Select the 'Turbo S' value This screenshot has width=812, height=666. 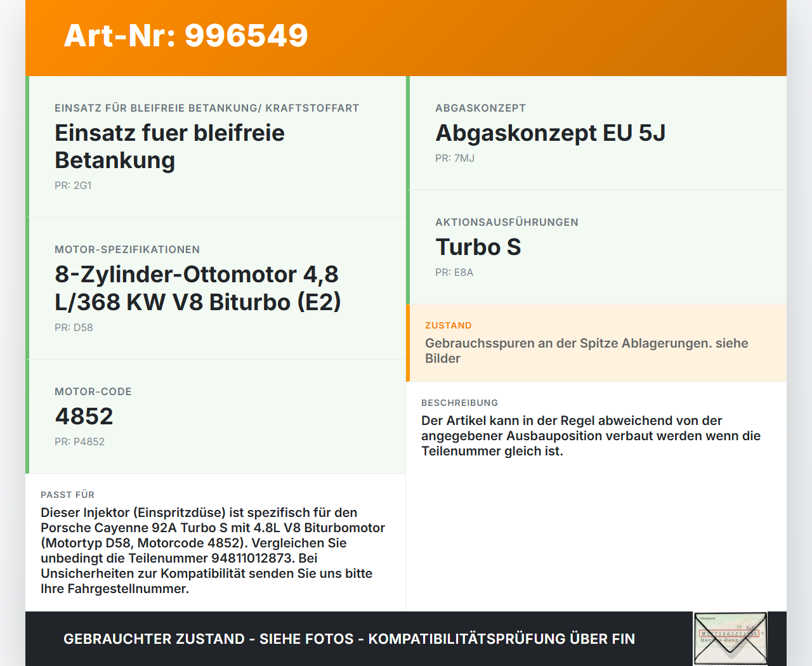click(x=478, y=247)
